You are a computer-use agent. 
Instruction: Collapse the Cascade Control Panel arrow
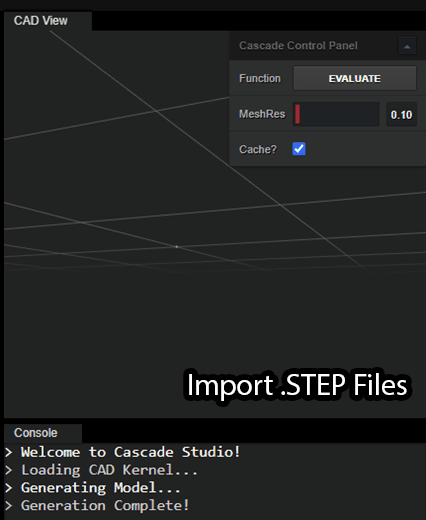(x=407, y=46)
